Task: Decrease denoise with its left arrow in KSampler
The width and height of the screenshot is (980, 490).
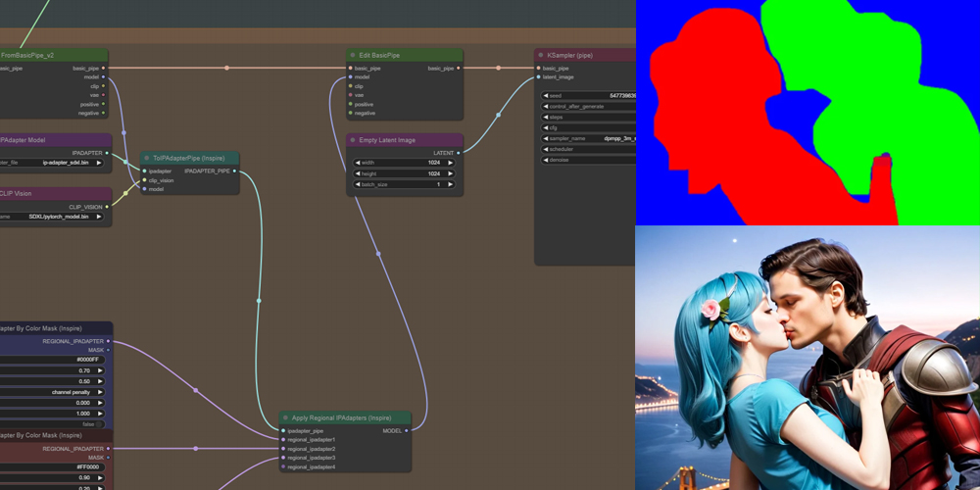Action: pyautogui.click(x=545, y=160)
